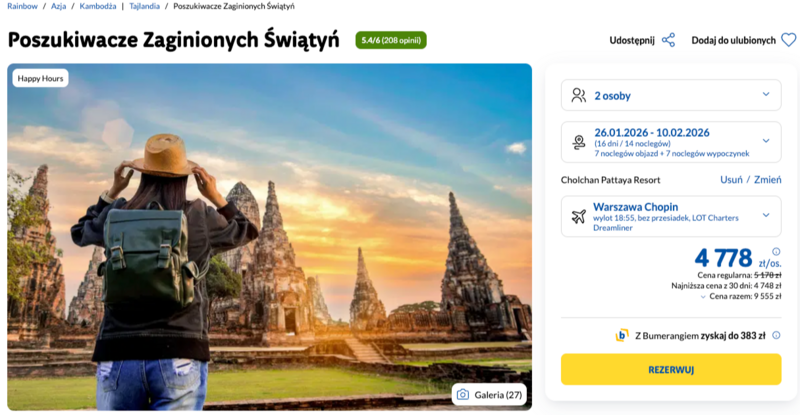Open the 5.4/6 reviews rating badge
This screenshot has height=415, width=800.
coord(391,41)
